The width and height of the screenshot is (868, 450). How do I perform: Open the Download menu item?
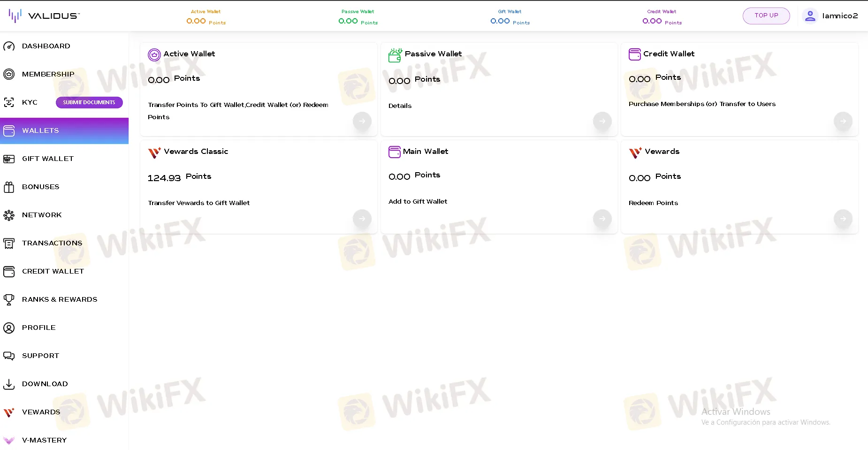pos(64,384)
